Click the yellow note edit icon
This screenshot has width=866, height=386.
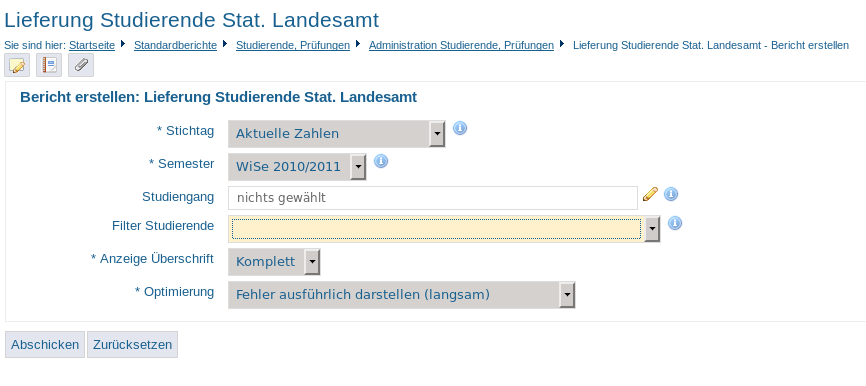[x=17, y=65]
